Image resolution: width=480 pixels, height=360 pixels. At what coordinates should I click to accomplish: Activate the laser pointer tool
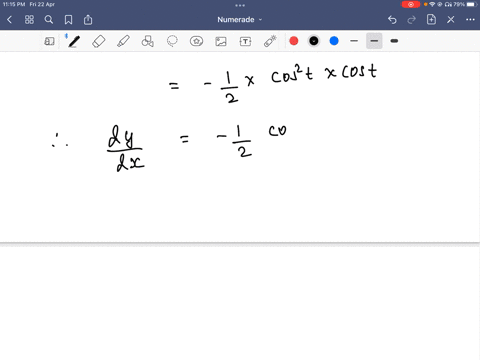tap(270, 41)
